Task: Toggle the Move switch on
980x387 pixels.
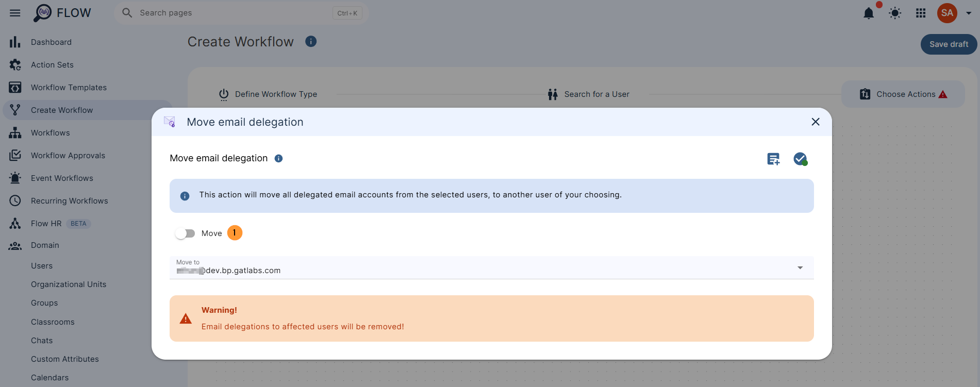Action: [185, 233]
